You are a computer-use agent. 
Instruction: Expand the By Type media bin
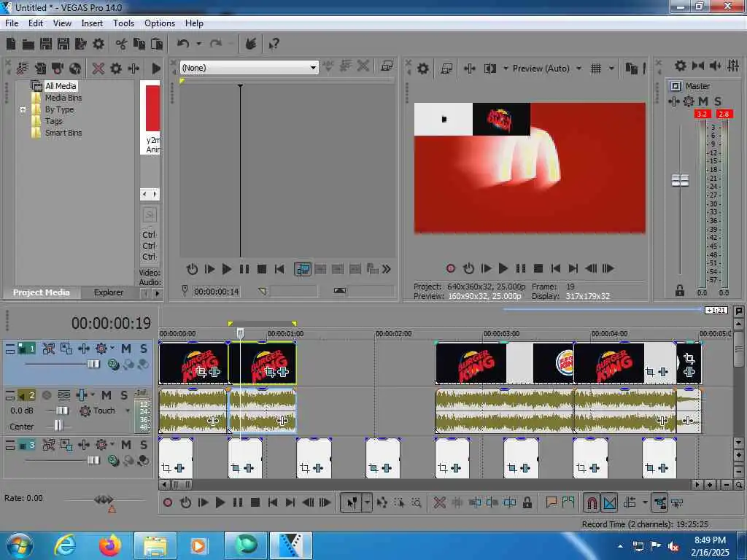pyautogui.click(x=23, y=109)
